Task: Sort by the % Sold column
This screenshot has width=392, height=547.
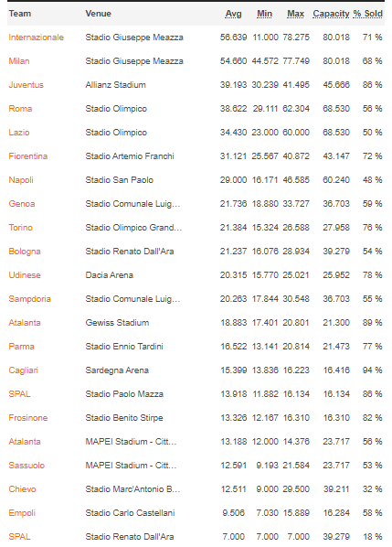Action: tap(367, 14)
